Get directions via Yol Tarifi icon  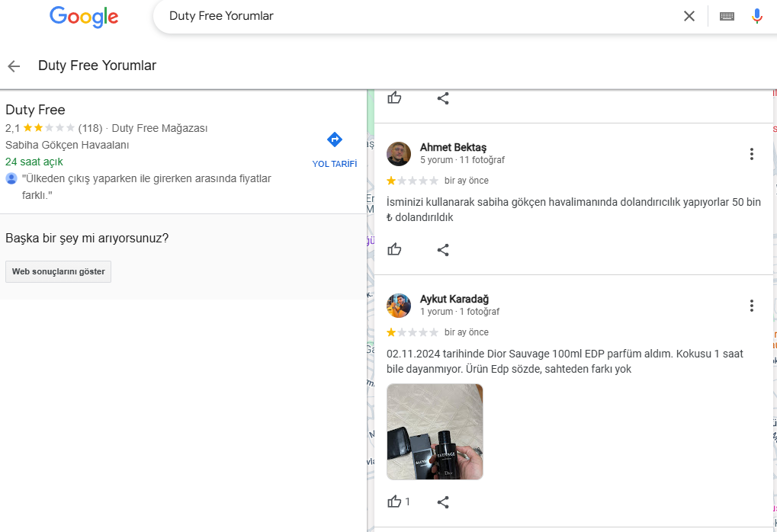tap(334, 140)
